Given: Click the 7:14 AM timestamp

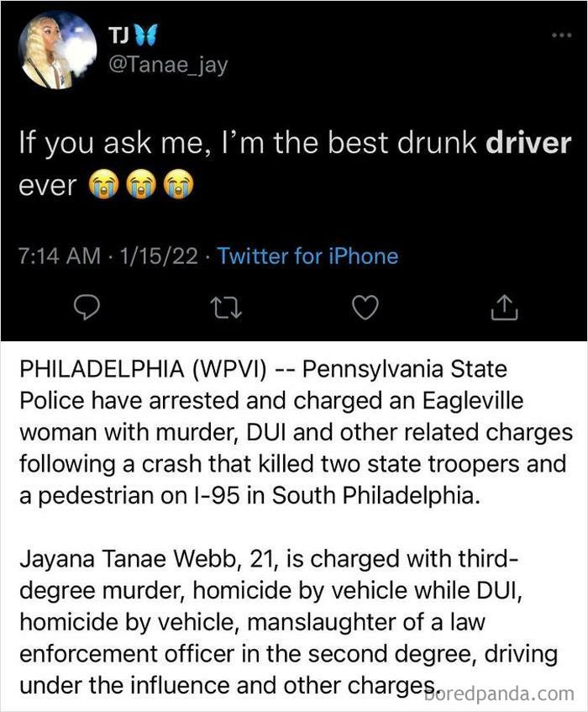Looking at the screenshot, I should 59,256.
